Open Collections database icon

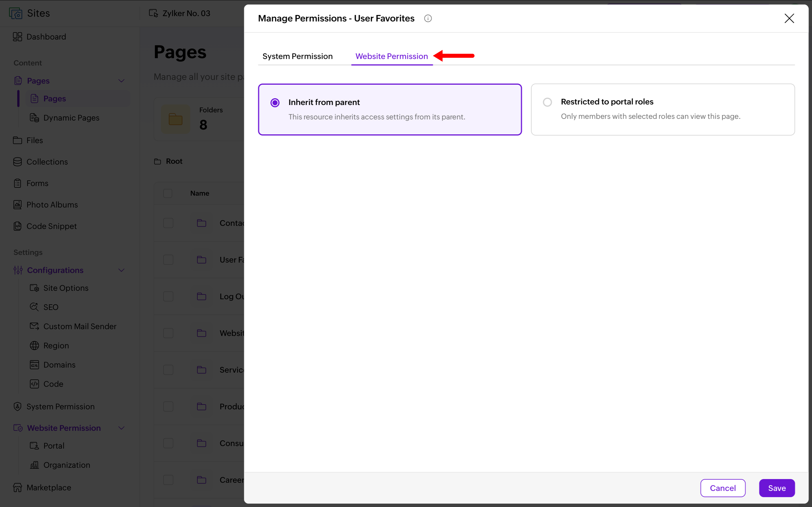click(18, 162)
